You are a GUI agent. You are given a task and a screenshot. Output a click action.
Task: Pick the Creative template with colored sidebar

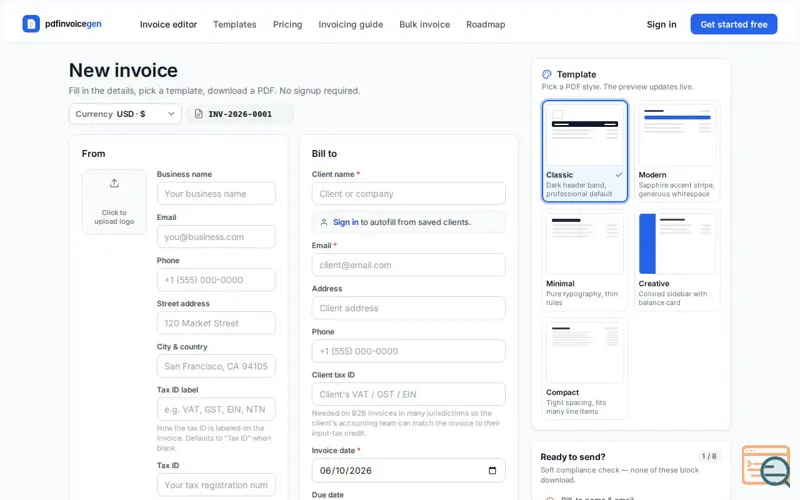(677, 260)
